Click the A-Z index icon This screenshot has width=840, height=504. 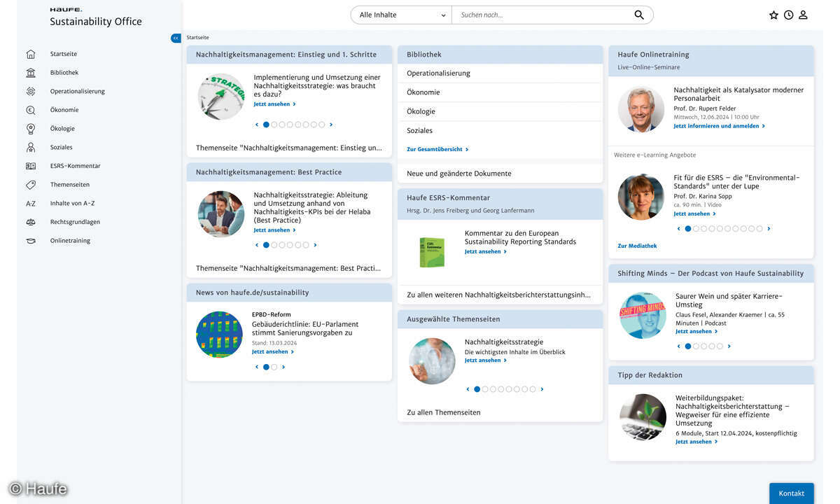point(30,204)
